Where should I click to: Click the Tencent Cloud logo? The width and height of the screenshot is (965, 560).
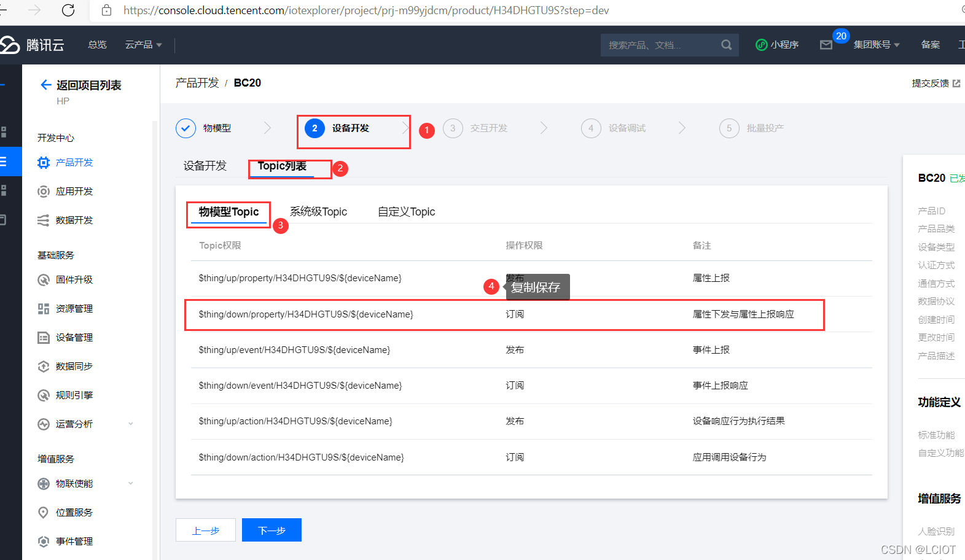click(32, 45)
